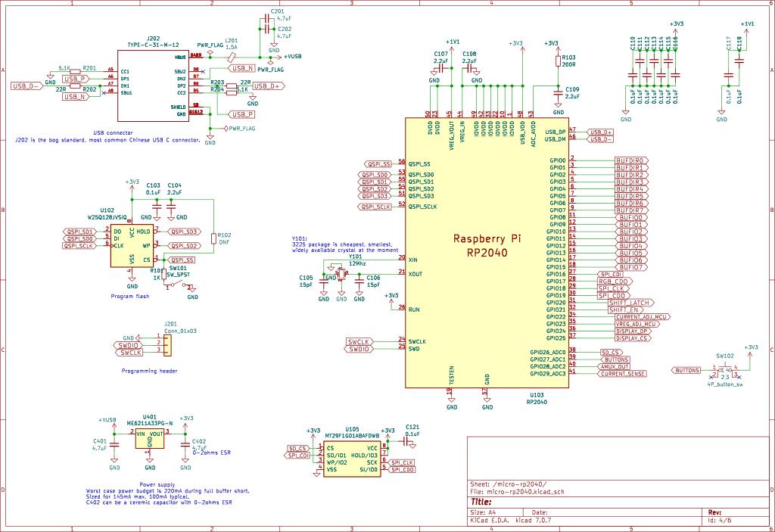Select the C108 capacitor reference
775x532 pixels.
[x=469, y=54]
